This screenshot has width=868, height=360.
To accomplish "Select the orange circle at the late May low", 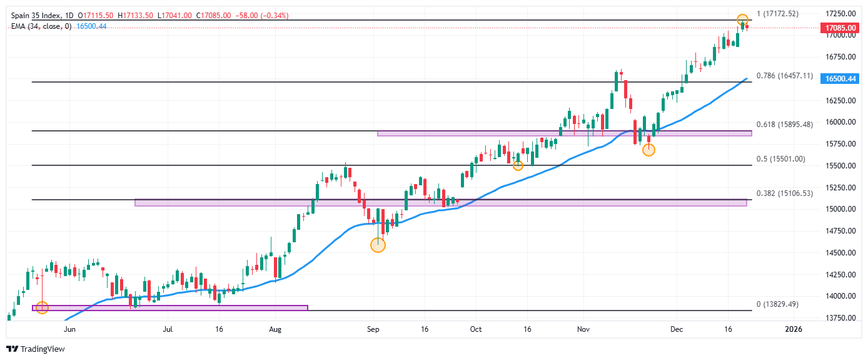I will coord(42,307).
